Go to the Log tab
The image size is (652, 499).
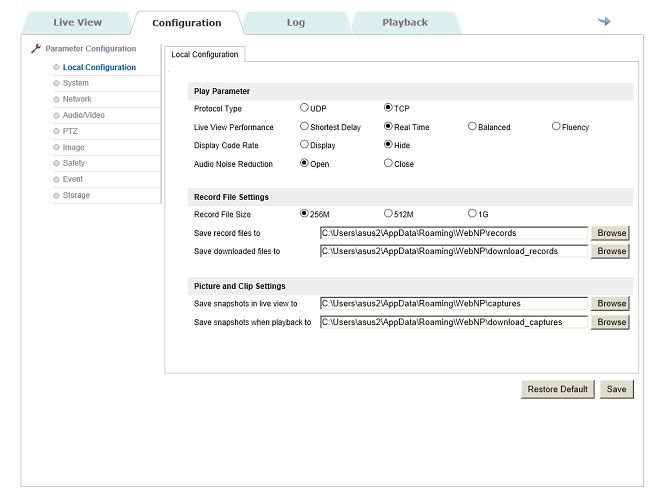tap(296, 22)
